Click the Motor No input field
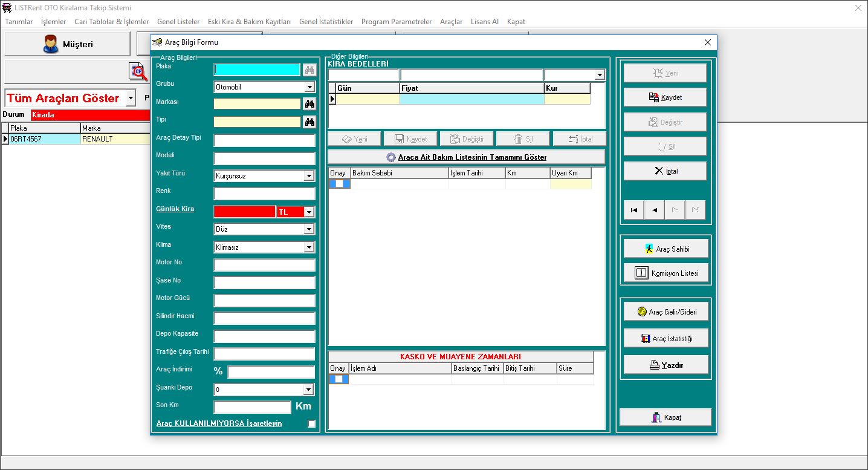This screenshot has height=470, width=868. 264,265
